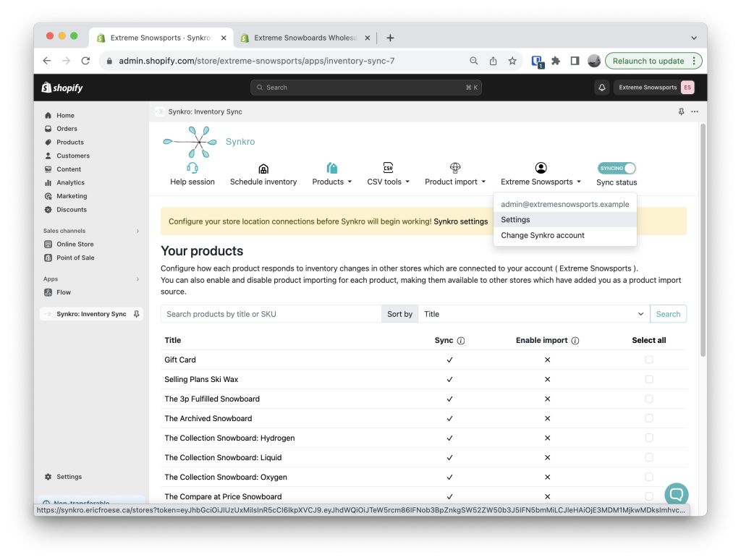Click the Product import parachute icon

coord(454,168)
